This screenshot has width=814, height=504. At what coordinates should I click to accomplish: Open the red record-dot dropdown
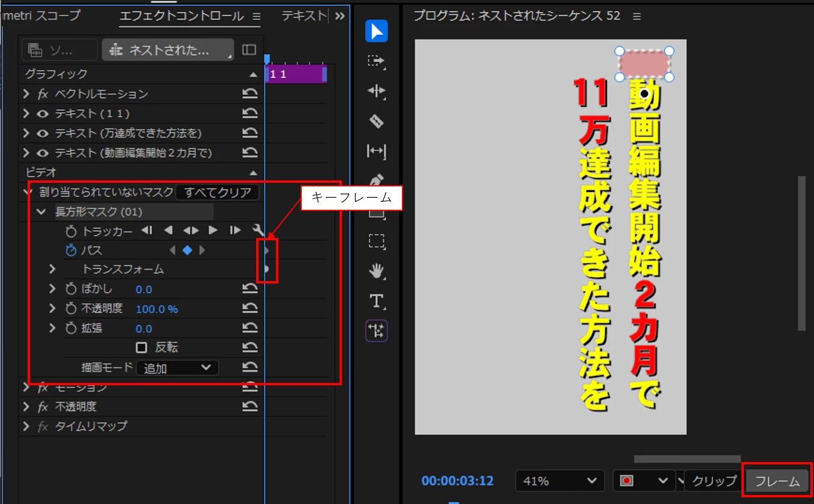(x=644, y=481)
